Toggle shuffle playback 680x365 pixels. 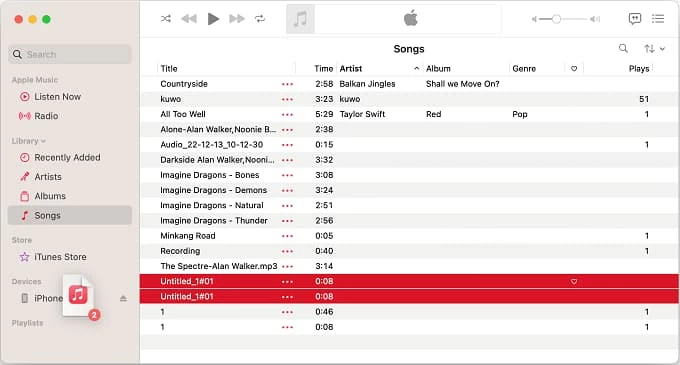(x=166, y=19)
